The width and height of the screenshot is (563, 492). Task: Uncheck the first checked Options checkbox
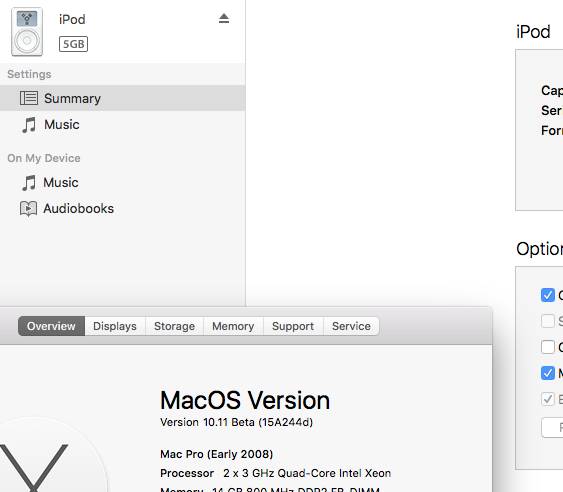pyautogui.click(x=548, y=295)
